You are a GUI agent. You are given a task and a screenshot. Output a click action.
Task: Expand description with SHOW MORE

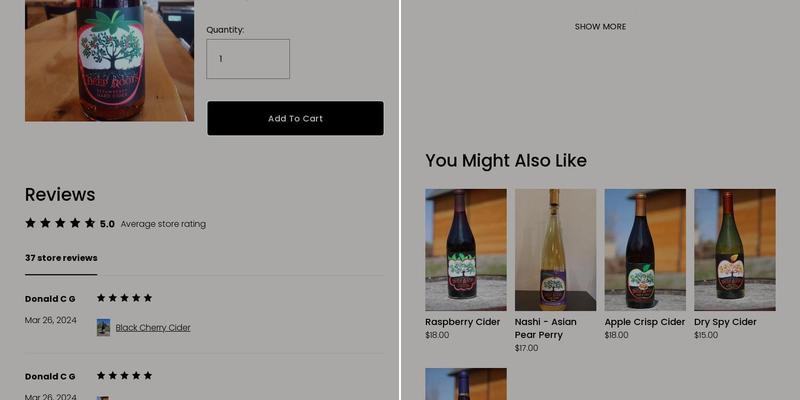pyautogui.click(x=600, y=27)
